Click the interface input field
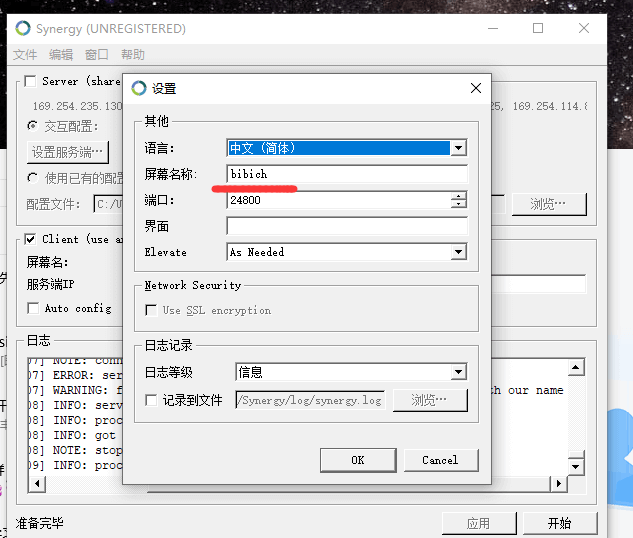633x538 pixels. tap(346, 226)
